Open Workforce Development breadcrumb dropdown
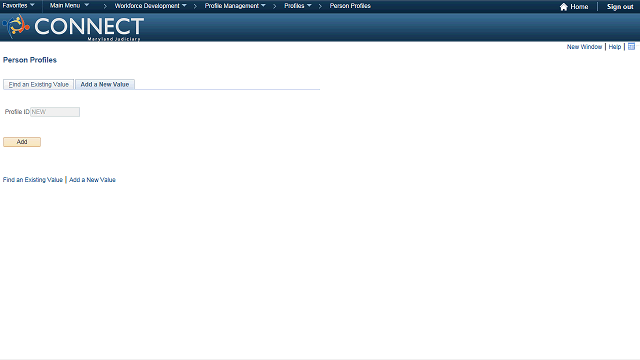Viewport: 640px width, 360px height. coord(150,6)
